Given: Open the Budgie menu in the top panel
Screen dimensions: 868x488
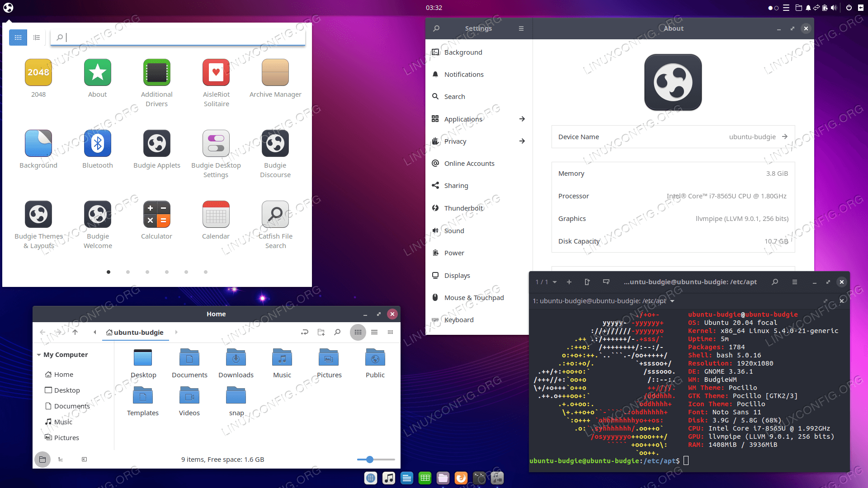Looking at the screenshot, I should [9, 8].
